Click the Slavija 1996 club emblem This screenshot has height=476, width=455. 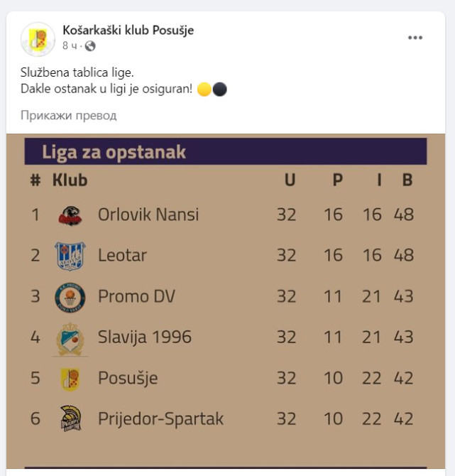[70, 337]
